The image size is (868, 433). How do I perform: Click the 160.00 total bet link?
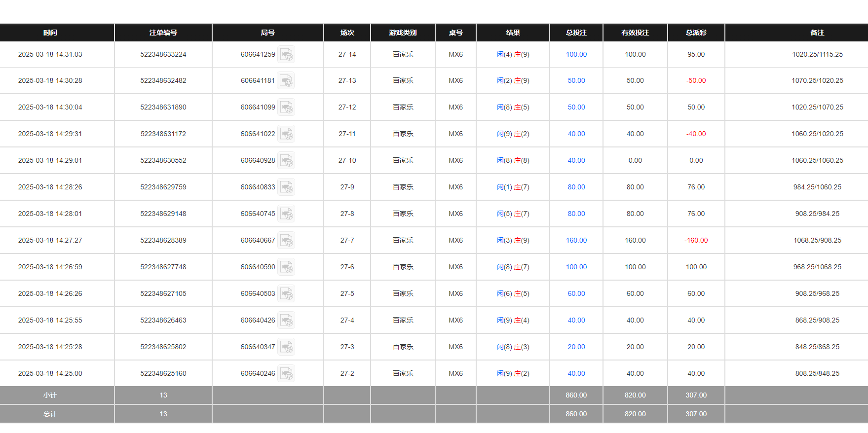(x=576, y=240)
